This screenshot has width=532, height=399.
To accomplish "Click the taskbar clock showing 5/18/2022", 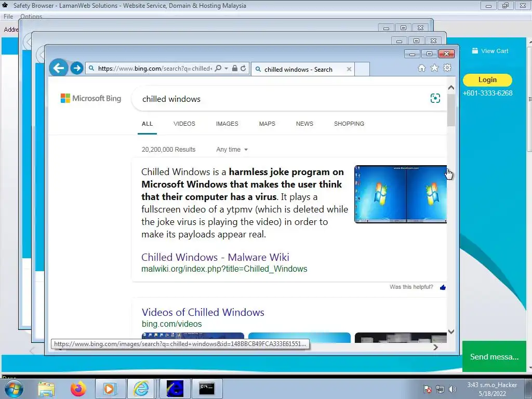I will 492,389.
